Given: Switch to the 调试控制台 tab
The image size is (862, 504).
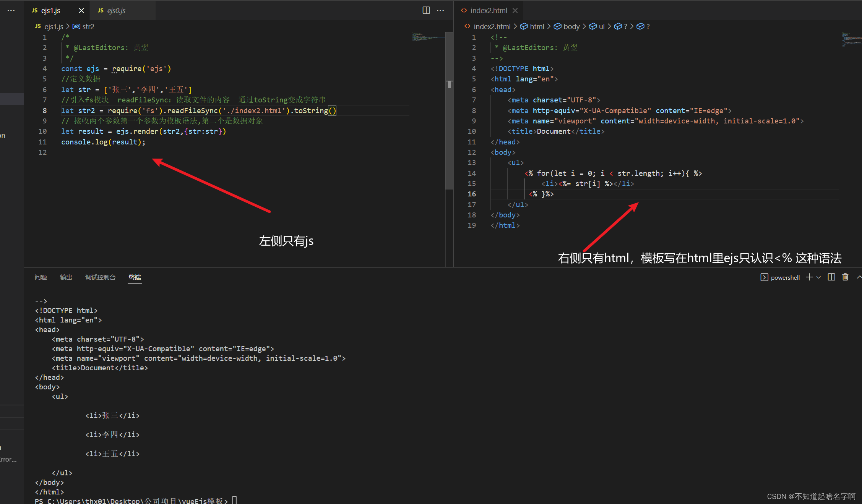Looking at the screenshot, I should coord(100,277).
